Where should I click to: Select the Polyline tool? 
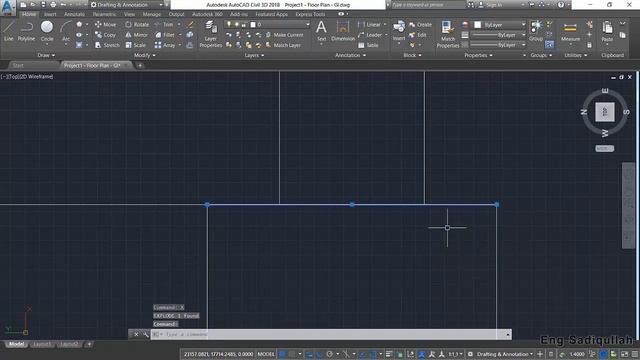[26, 31]
